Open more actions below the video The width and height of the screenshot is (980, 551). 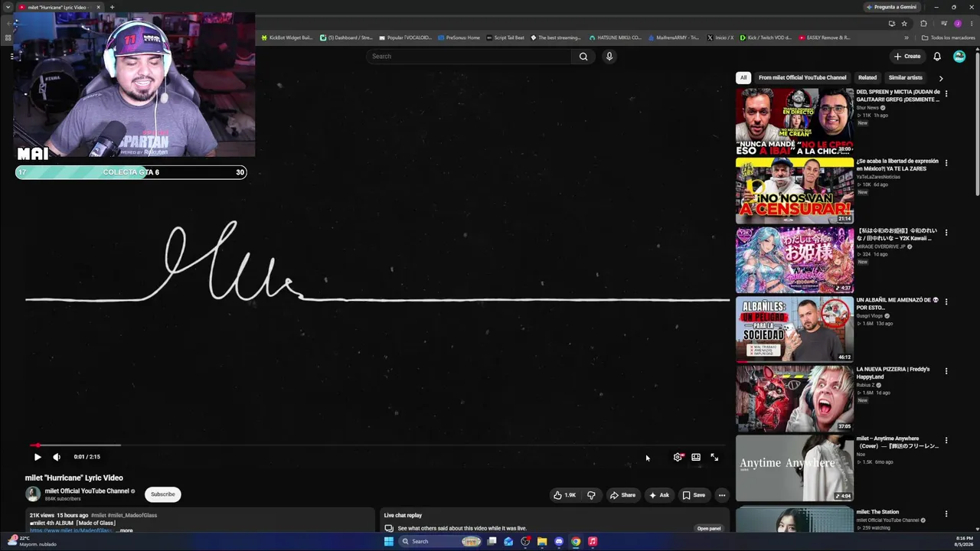(721, 495)
